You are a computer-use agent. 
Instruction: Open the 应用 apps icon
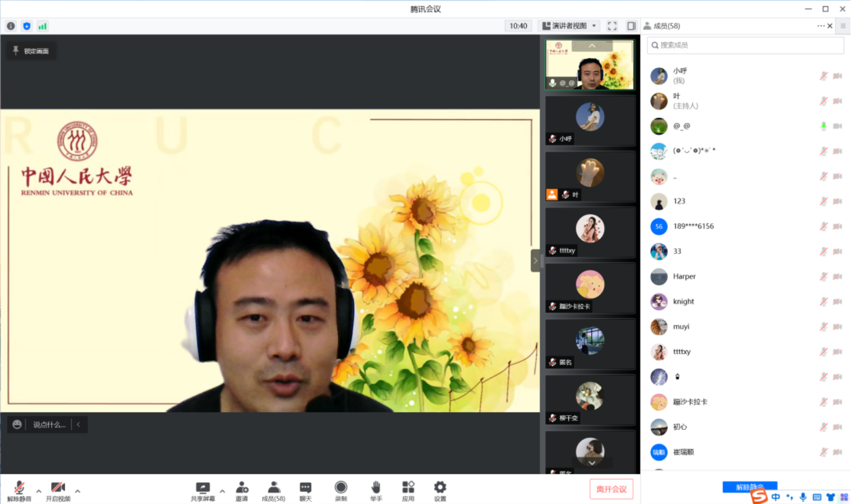point(408,490)
